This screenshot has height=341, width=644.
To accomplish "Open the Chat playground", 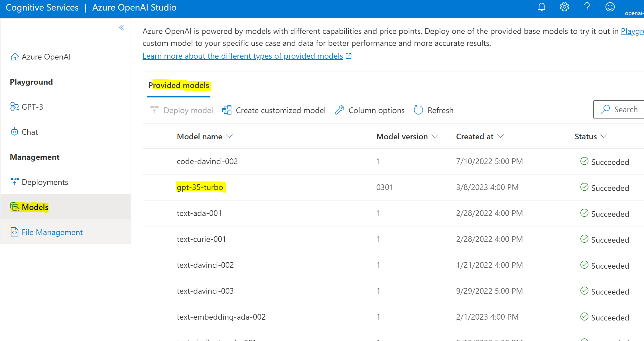I will (24, 132).
